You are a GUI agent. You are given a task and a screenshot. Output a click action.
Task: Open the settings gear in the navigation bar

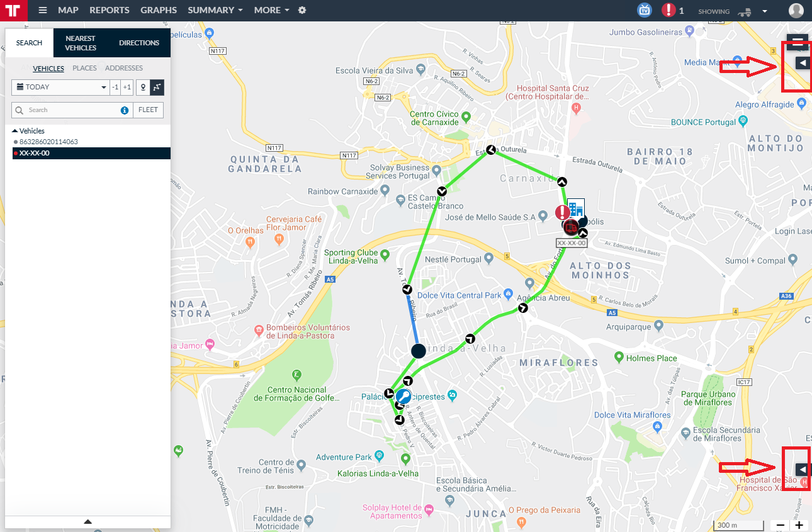pos(302,10)
